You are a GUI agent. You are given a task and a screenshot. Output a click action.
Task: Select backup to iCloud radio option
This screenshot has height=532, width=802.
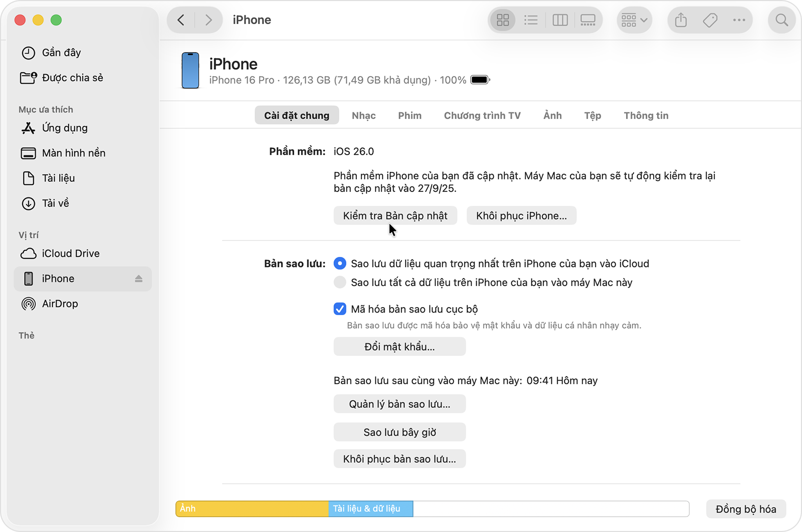pos(340,263)
